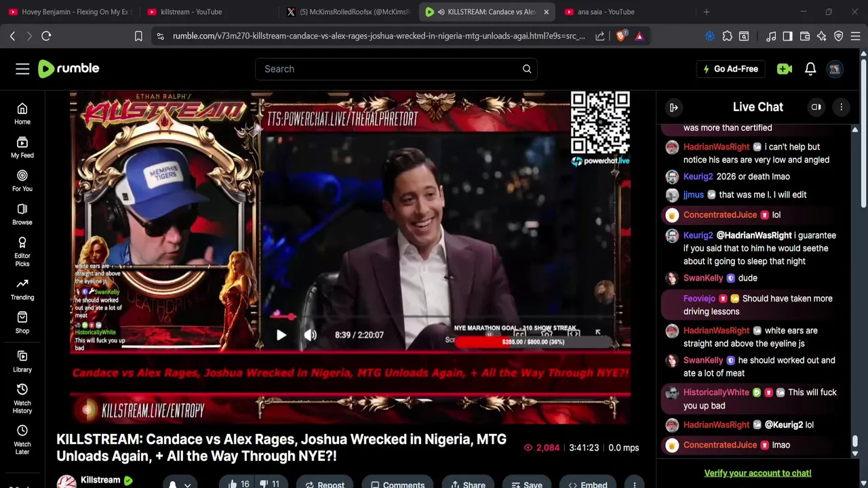Image resolution: width=868 pixels, height=488 pixels.
Task: Open the browser main menu
Action: pyautogui.click(x=856, y=36)
